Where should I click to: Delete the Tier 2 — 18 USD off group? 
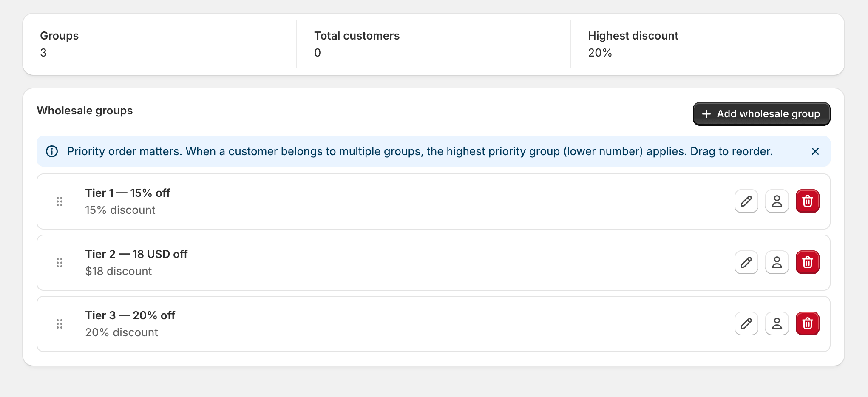tap(807, 262)
